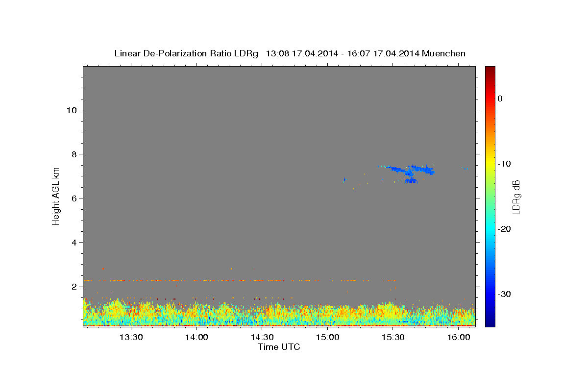
Task: Click the plot title text
Action: point(290,53)
